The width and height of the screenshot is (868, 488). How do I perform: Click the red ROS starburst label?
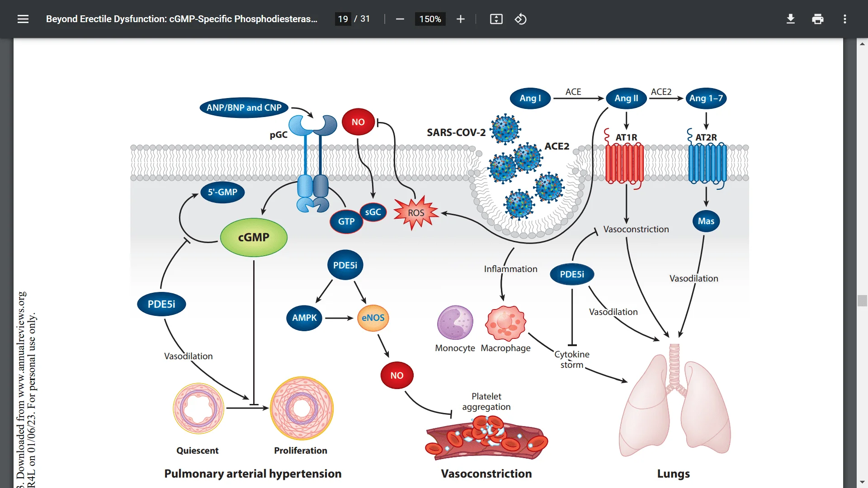(416, 213)
